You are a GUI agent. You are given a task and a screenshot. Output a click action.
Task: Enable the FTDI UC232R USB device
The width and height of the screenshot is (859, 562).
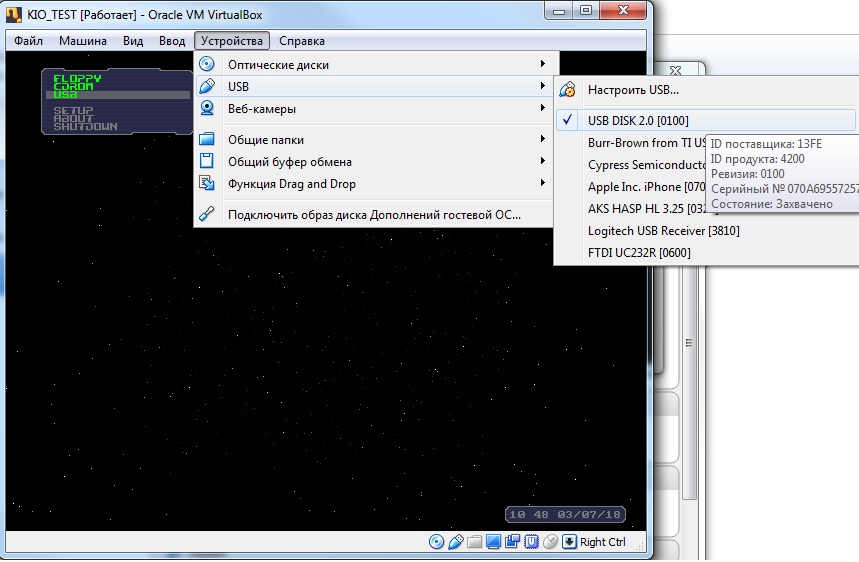[x=639, y=253]
